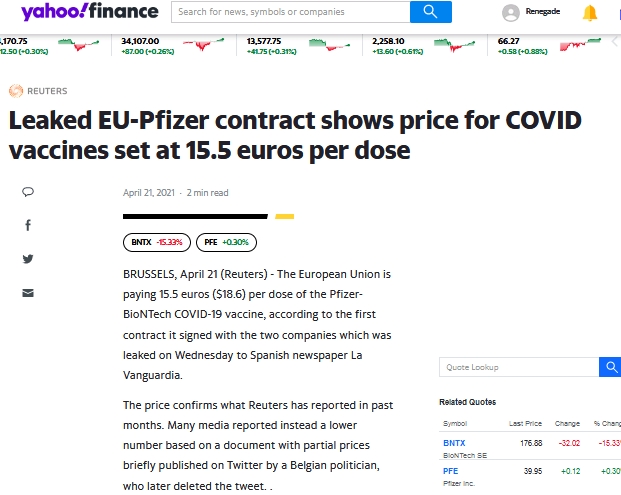The width and height of the screenshot is (621, 495).
Task: Share article on Twitter
Action: coord(28,259)
